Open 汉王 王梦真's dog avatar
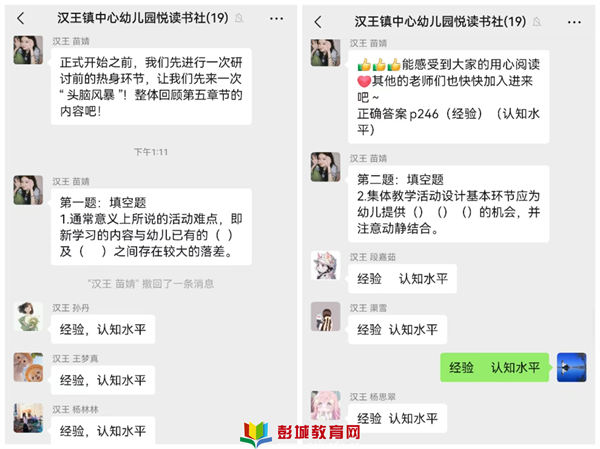The height and width of the screenshot is (449, 600). pyautogui.click(x=28, y=367)
